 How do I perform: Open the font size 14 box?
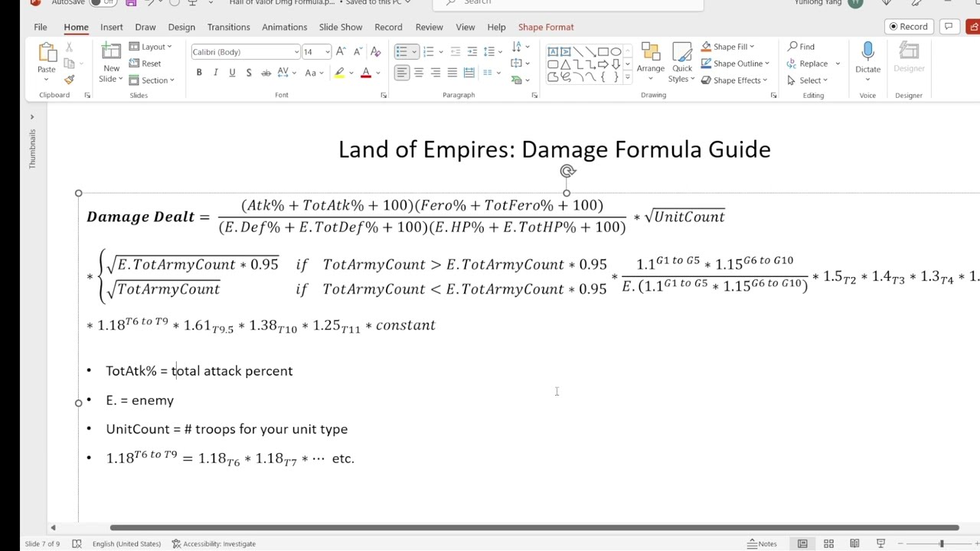pos(316,52)
